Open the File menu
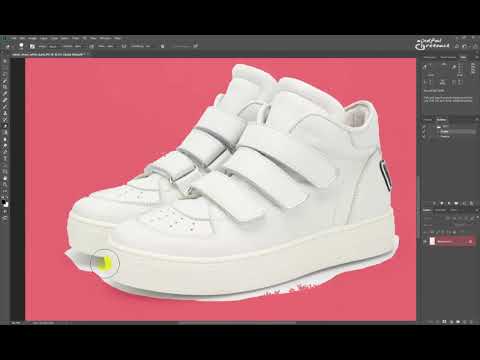 [x=13, y=38]
